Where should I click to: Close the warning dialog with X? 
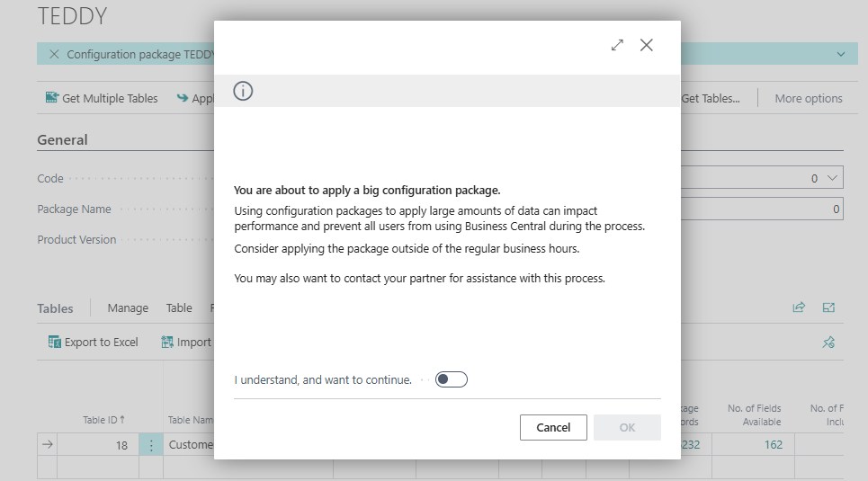[647, 45]
